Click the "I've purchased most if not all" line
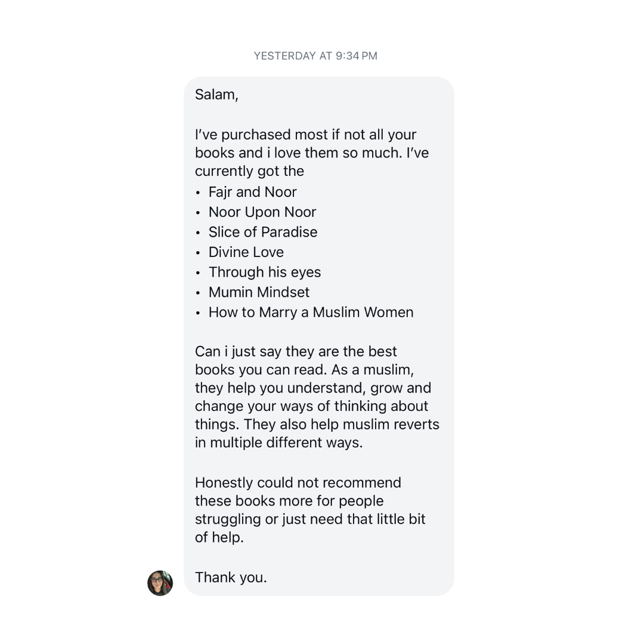The image size is (644, 644). click(305, 135)
